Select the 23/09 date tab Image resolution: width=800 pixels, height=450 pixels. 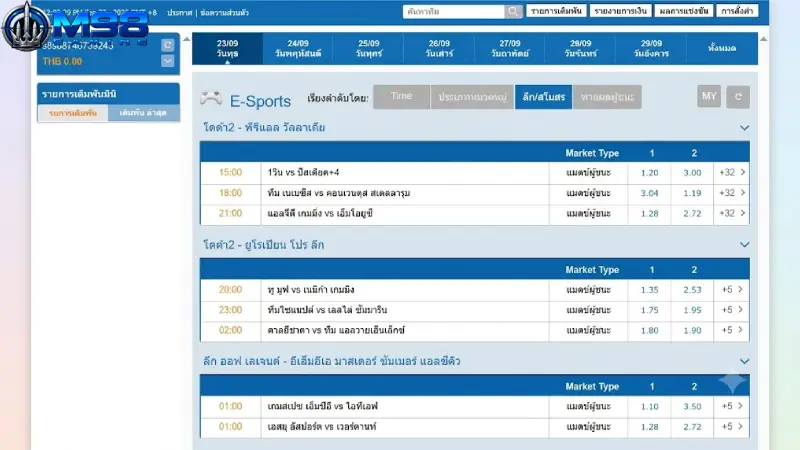(227, 48)
